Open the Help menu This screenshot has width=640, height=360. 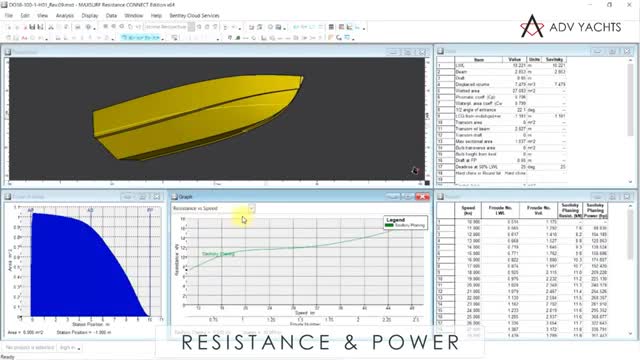pyautogui.click(x=156, y=16)
